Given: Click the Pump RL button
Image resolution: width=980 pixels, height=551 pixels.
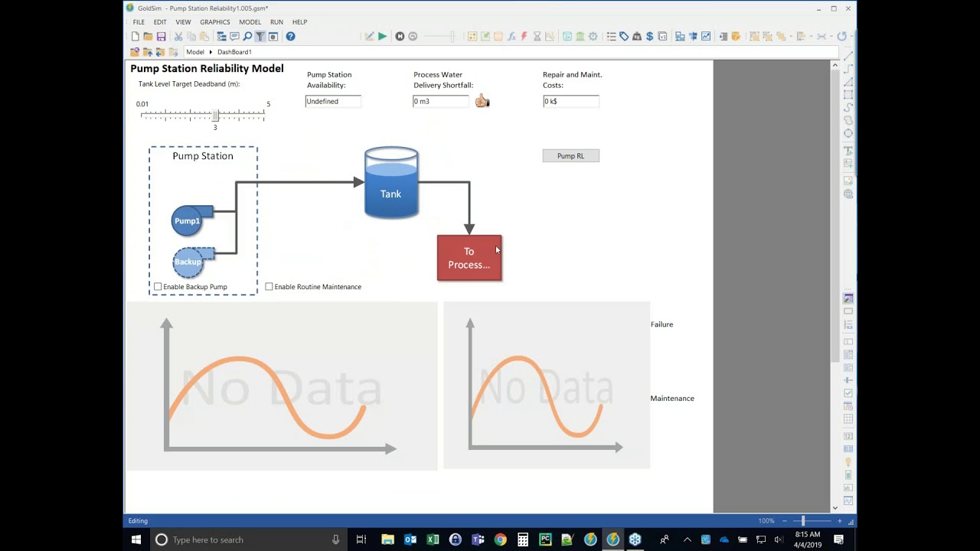Looking at the screenshot, I should [x=570, y=155].
